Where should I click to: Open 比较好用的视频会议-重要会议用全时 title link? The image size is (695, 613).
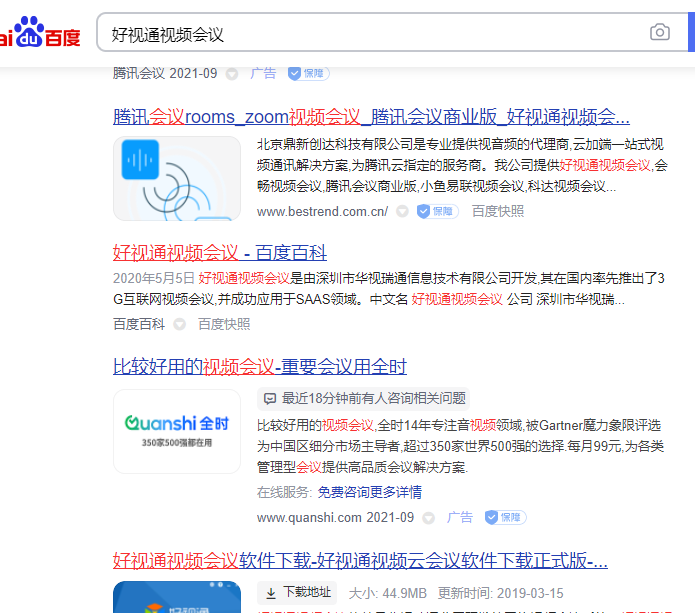coord(260,367)
